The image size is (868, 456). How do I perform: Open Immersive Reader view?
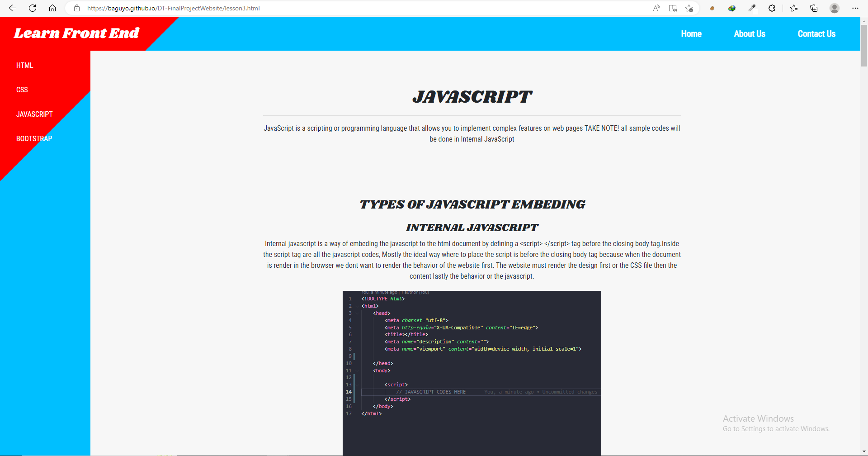(x=673, y=8)
